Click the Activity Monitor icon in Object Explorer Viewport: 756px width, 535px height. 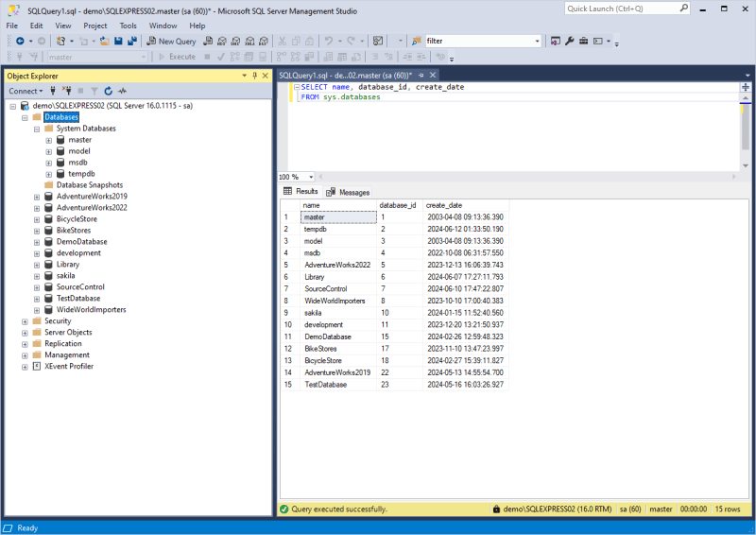[123, 91]
